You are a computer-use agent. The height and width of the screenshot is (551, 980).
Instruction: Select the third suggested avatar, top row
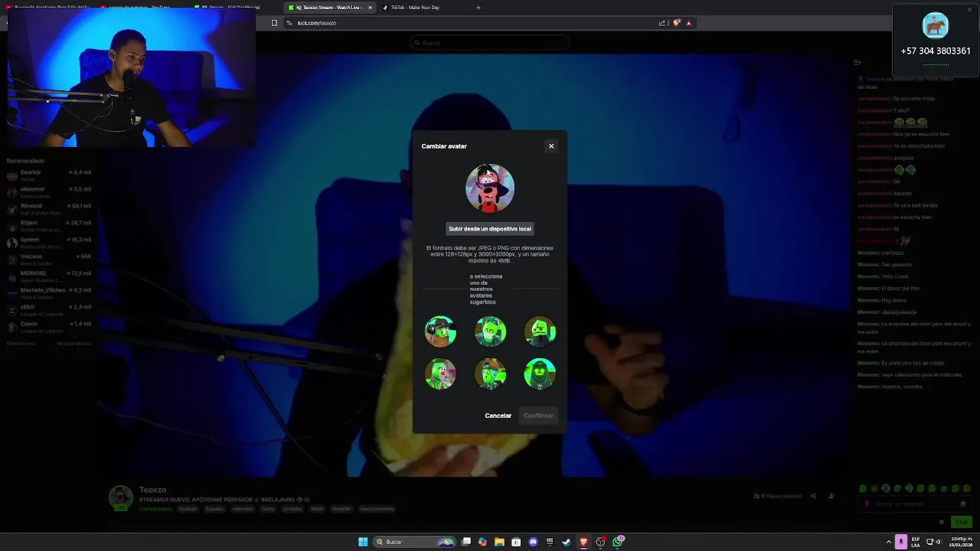click(x=540, y=331)
